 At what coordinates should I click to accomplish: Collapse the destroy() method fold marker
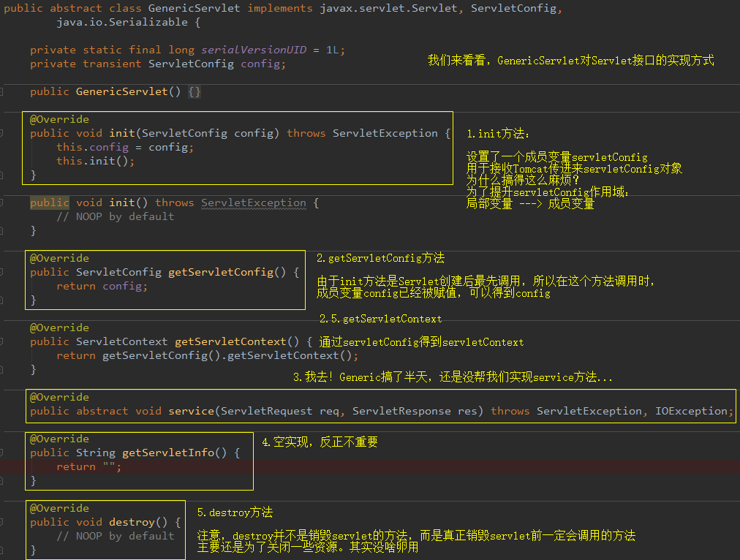[x=1, y=522]
